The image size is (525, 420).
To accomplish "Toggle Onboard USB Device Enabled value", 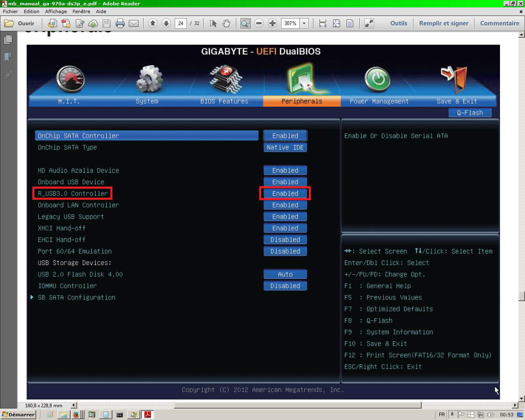I will [x=285, y=182].
